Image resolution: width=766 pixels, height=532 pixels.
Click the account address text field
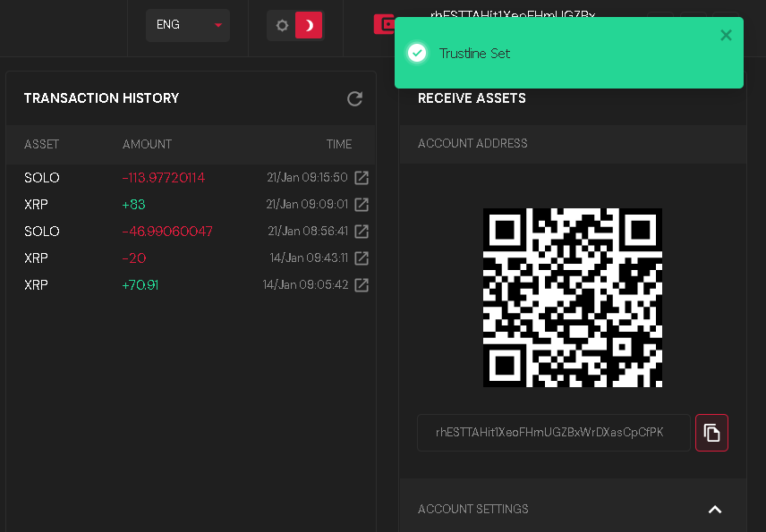pyautogui.click(x=554, y=433)
